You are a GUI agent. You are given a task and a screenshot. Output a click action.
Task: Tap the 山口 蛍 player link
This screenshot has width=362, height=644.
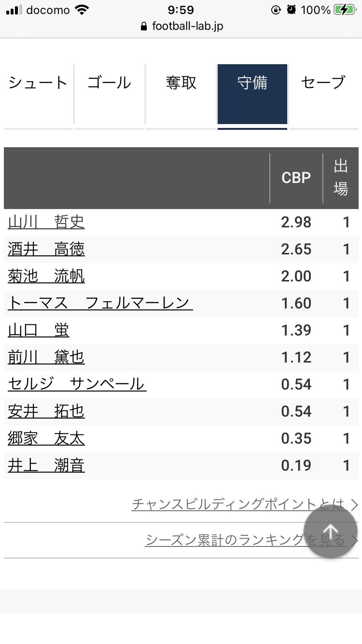pyautogui.click(x=39, y=330)
